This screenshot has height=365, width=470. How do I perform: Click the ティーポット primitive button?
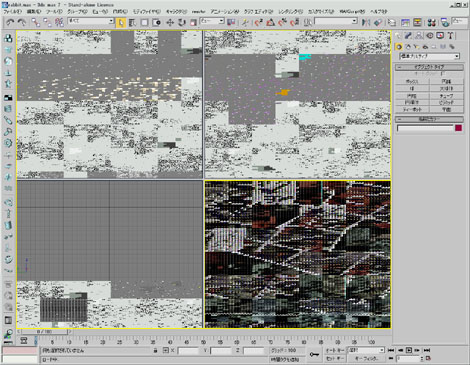pyautogui.click(x=412, y=110)
